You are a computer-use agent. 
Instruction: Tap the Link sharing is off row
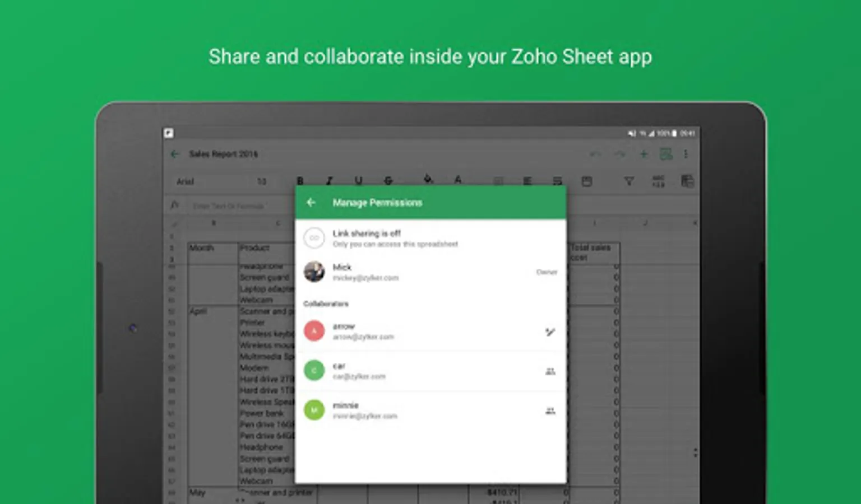click(x=430, y=238)
